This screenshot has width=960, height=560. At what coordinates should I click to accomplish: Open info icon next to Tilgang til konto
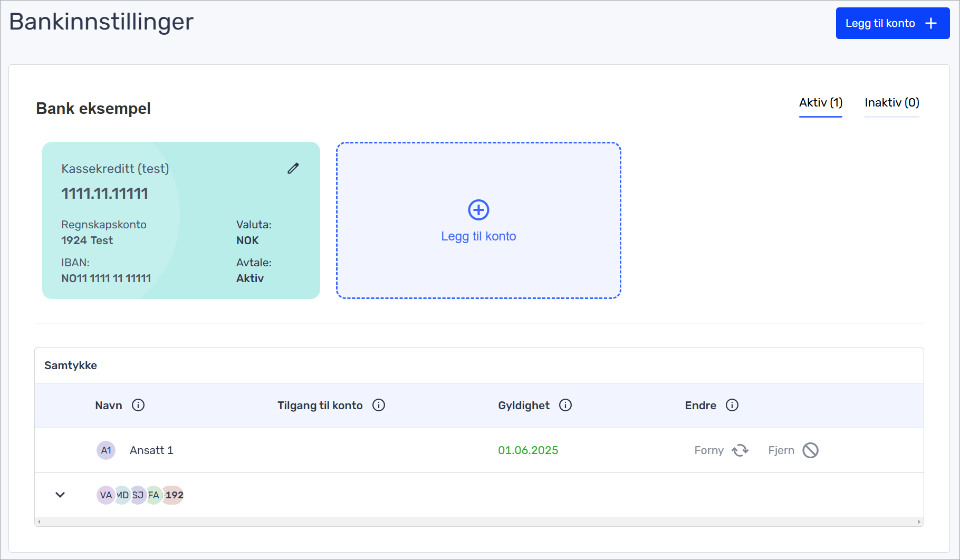click(379, 405)
